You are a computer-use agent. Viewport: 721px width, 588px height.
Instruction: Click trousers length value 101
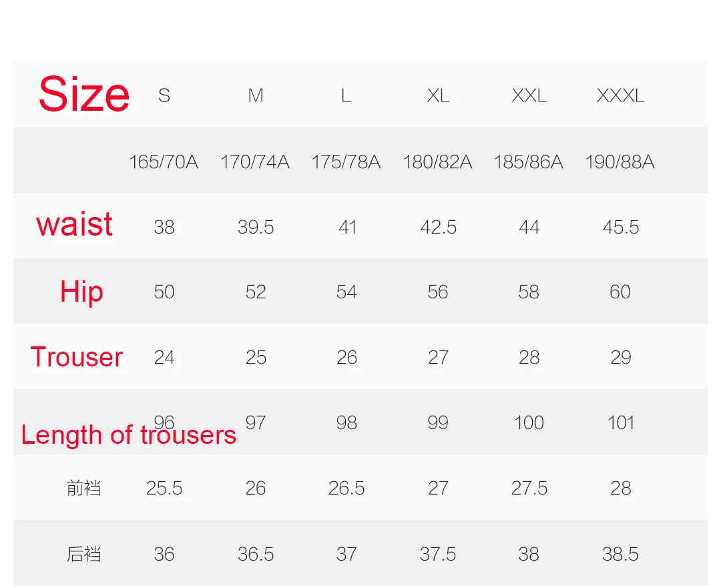point(621,422)
